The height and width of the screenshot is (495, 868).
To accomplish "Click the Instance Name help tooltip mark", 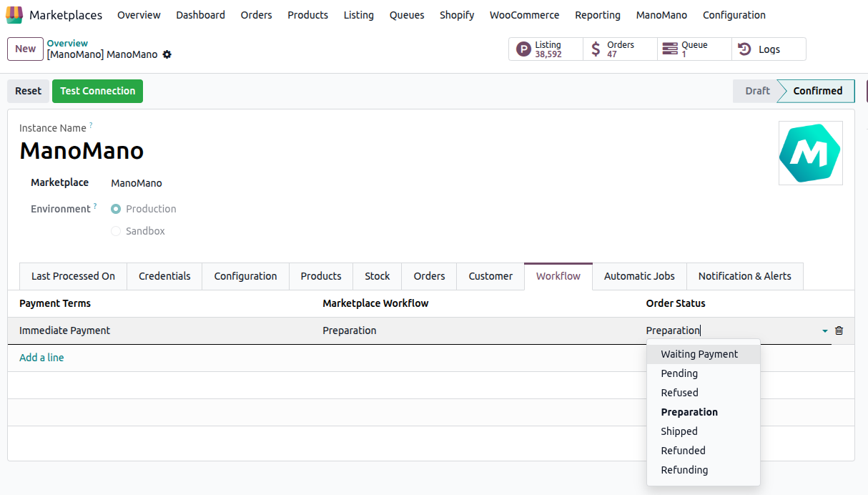I will click(91, 125).
